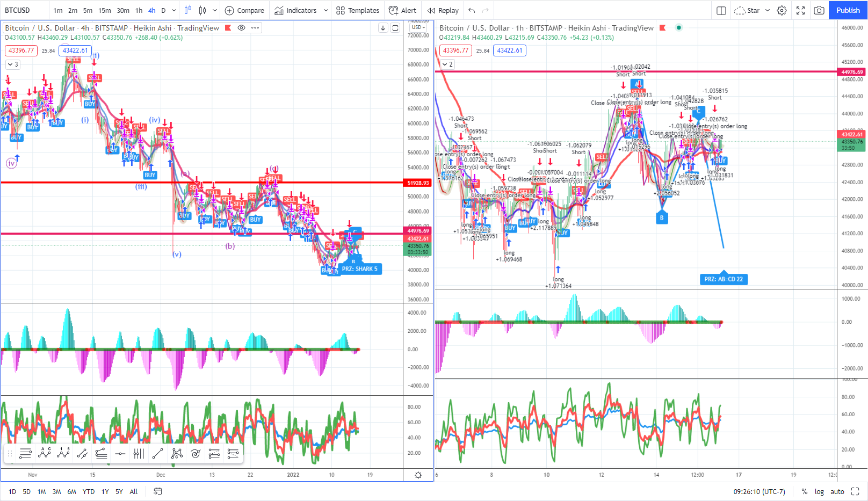The width and height of the screenshot is (868, 501).
Task: Click the red sell price 43396.77 on left chart
Action: click(x=21, y=50)
